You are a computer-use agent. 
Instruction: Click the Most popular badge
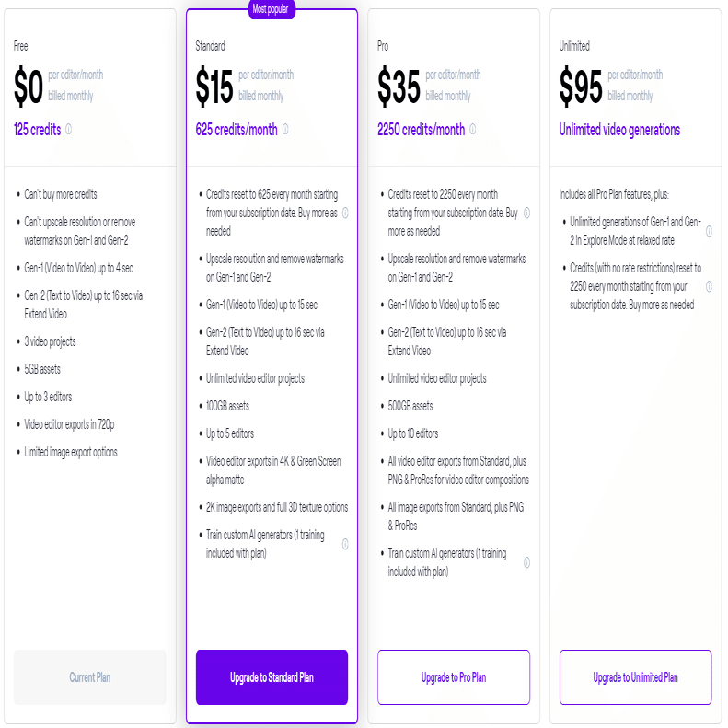[272, 9]
